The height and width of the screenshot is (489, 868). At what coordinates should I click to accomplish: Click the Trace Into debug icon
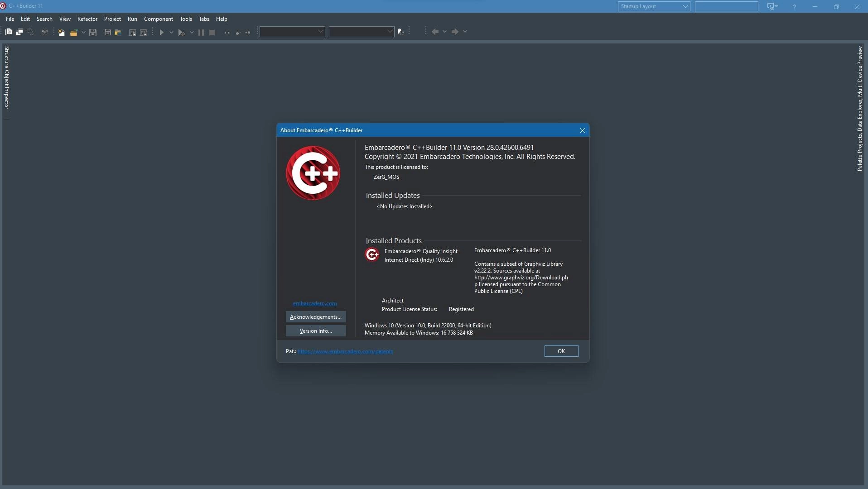(227, 32)
